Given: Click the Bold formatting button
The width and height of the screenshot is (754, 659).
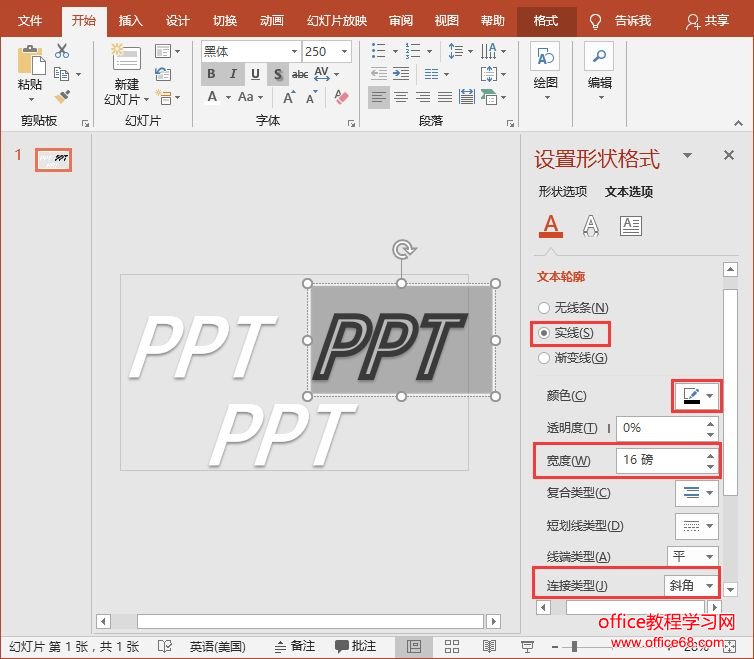Looking at the screenshot, I should click(211, 74).
